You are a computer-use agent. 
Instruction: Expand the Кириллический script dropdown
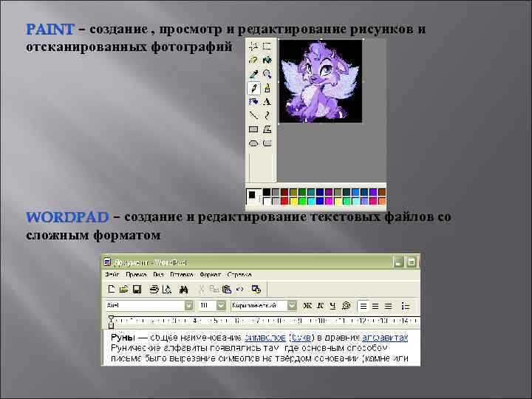(292, 306)
